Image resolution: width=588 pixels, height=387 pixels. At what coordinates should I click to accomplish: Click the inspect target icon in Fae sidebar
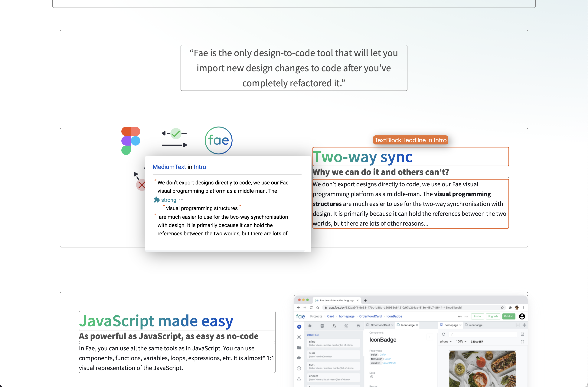tap(299, 337)
